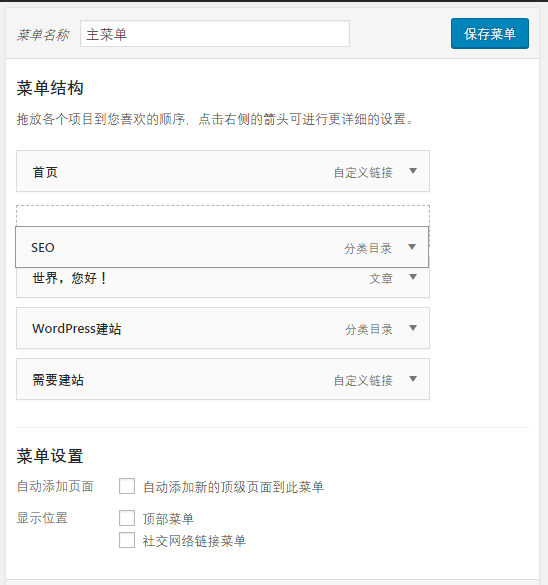The width and height of the screenshot is (548, 585).
Task: Select the 需要建站 item title
Action: click(58, 380)
